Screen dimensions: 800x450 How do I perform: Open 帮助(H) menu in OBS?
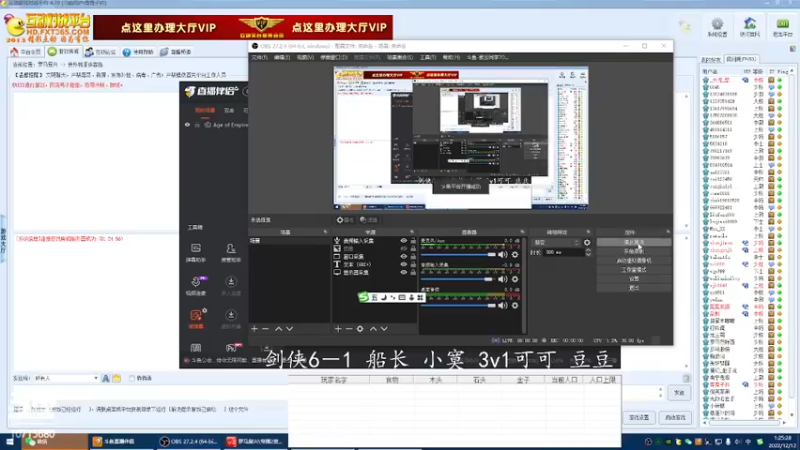[451, 58]
